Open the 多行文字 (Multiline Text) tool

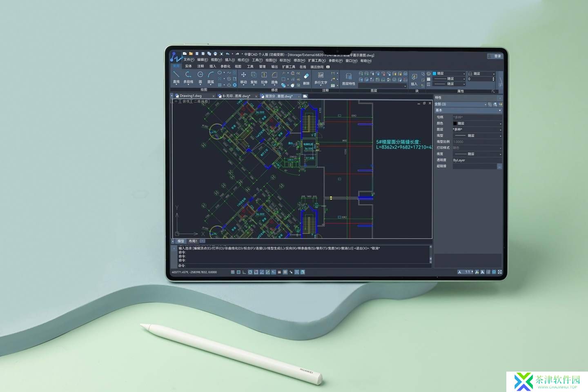point(321,78)
